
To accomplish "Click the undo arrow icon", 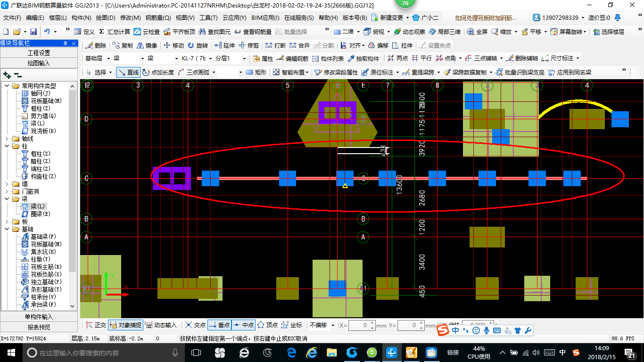I will pos(47,32).
